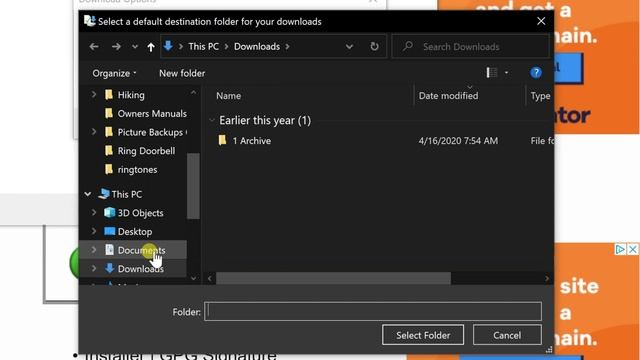
Task: Open the Help button
Action: tap(536, 73)
